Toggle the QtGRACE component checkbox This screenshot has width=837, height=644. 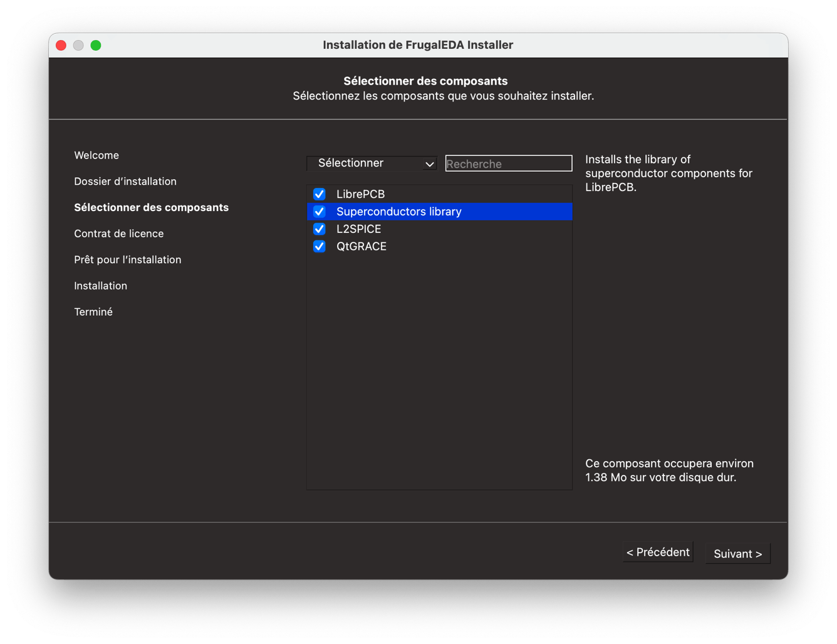pos(320,246)
